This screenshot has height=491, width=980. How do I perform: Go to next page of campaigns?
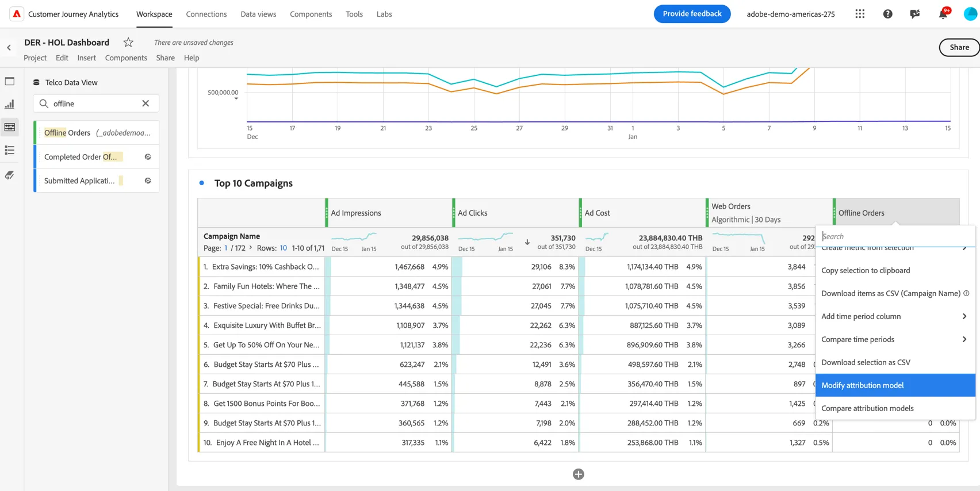[x=251, y=248]
